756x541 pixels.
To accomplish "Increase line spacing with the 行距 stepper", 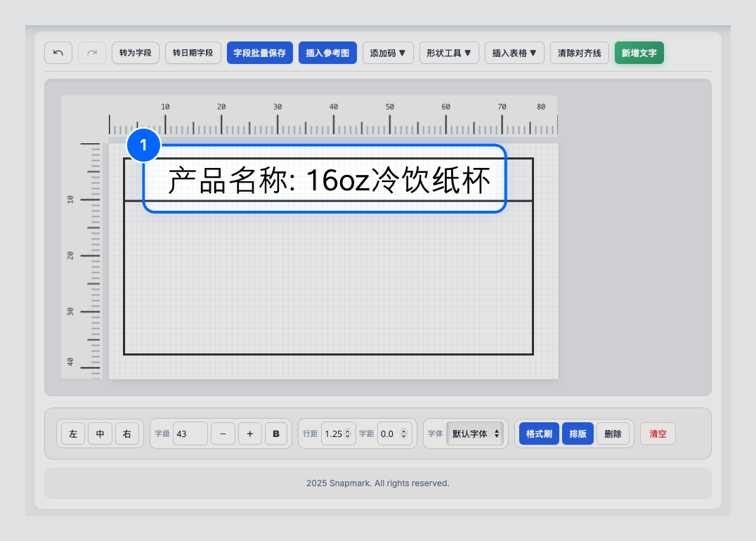I will point(348,430).
